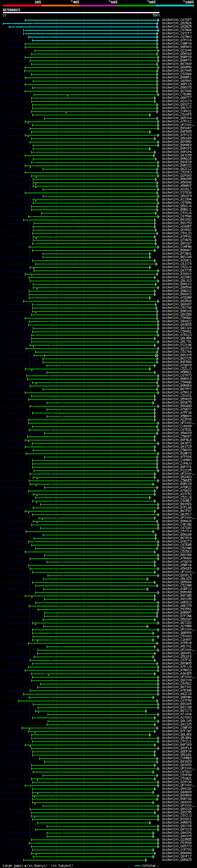Select label UniRef100_Q10SI9
Screen dimensions: 197x868
coord(177,348)
